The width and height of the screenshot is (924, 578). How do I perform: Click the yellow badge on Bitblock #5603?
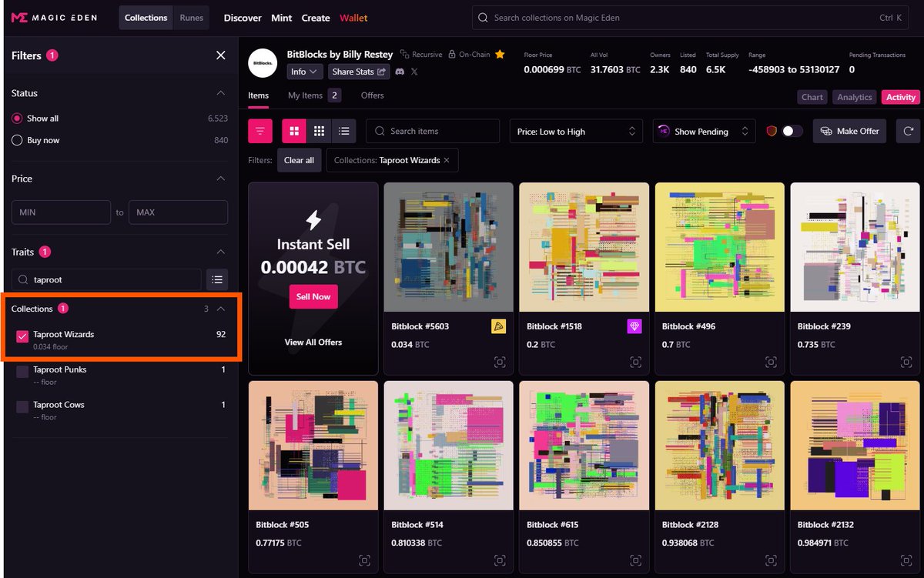click(x=499, y=326)
